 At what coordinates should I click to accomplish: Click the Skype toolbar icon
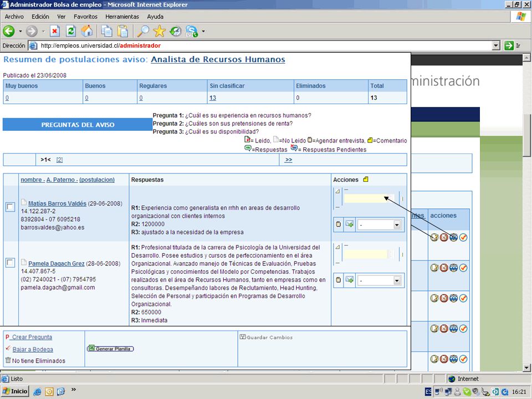(192, 31)
